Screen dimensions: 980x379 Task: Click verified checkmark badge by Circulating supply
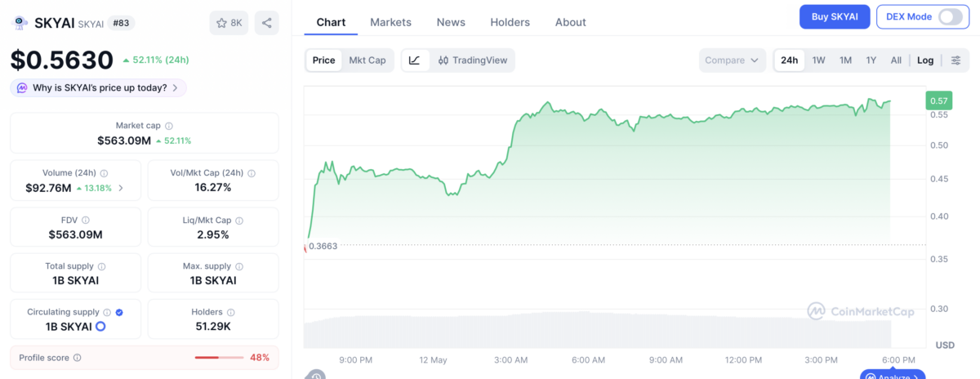(x=119, y=312)
